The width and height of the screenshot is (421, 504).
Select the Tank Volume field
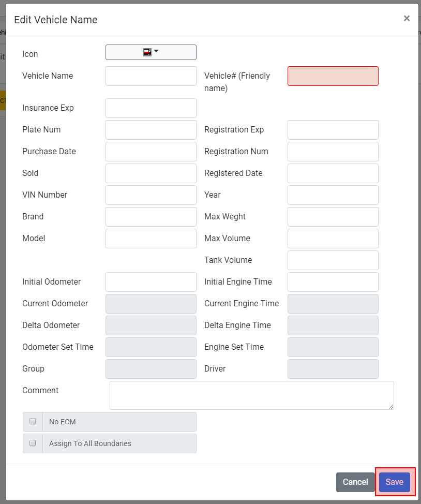333,260
